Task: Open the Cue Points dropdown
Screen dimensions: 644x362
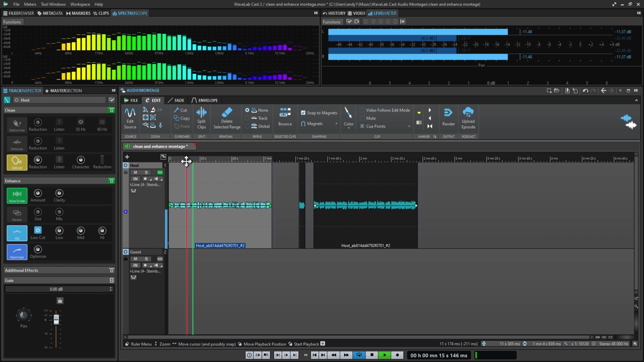Action: [409, 126]
